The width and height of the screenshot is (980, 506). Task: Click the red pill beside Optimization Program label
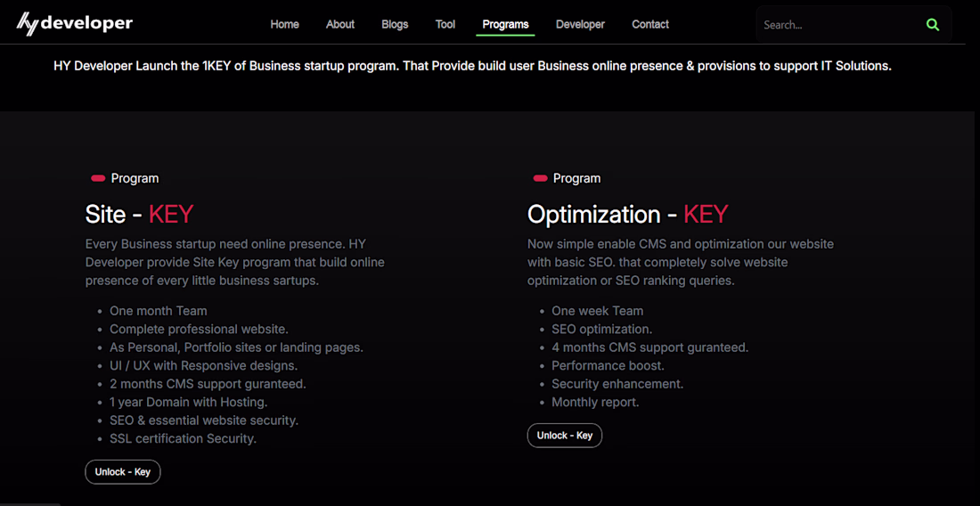540,179
